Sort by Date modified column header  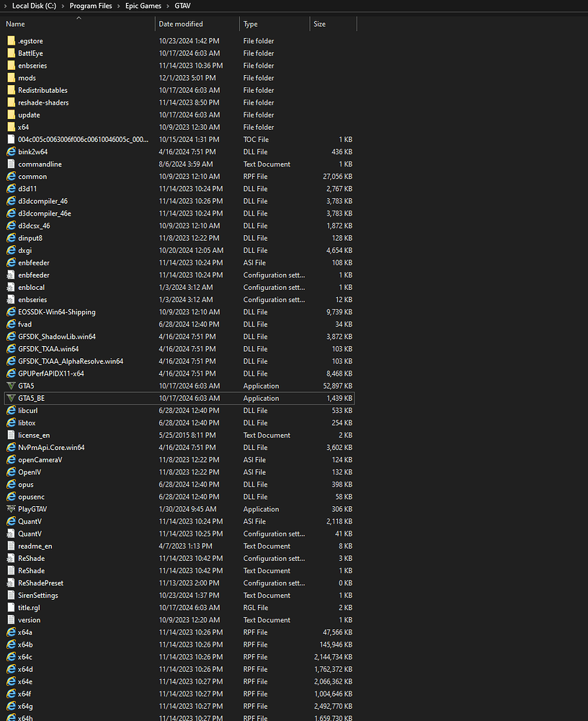[x=181, y=24]
